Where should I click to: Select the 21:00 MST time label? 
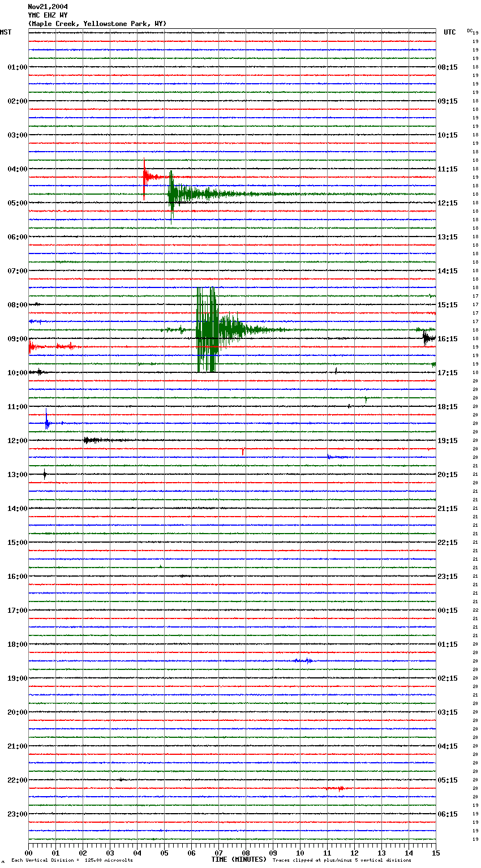(x=18, y=746)
